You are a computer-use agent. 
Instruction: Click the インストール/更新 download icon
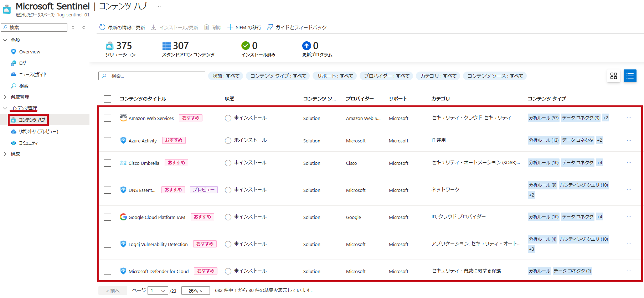click(x=154, y=27)
